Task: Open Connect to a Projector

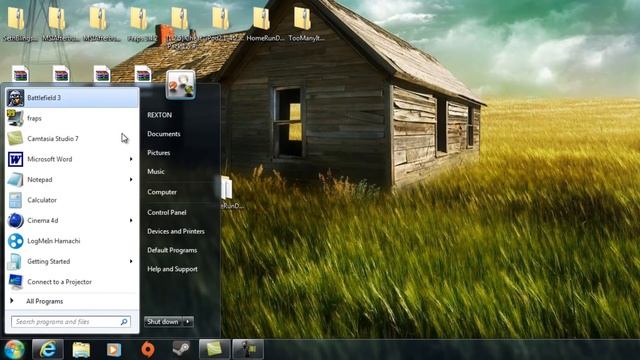Action: tap(72, 282)
